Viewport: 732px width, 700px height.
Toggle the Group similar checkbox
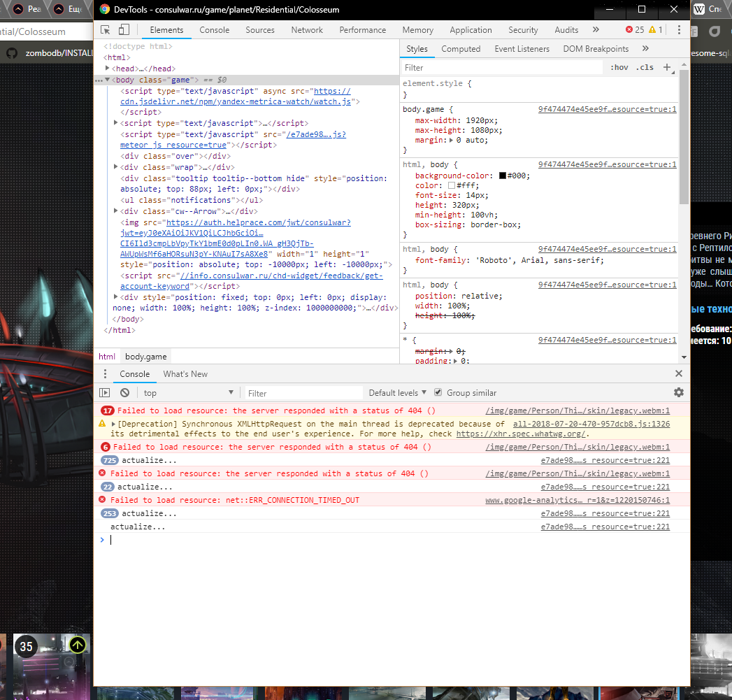(x=438, y=393)
